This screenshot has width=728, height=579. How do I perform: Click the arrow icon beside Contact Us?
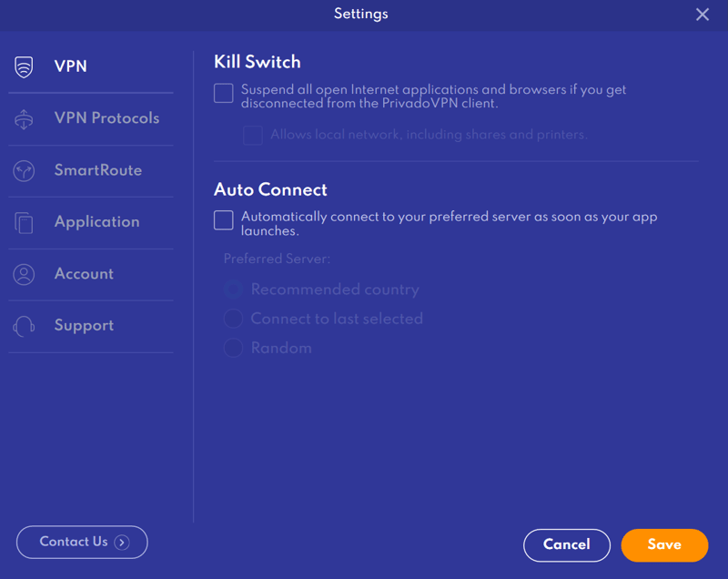click(x=122, y=543)
